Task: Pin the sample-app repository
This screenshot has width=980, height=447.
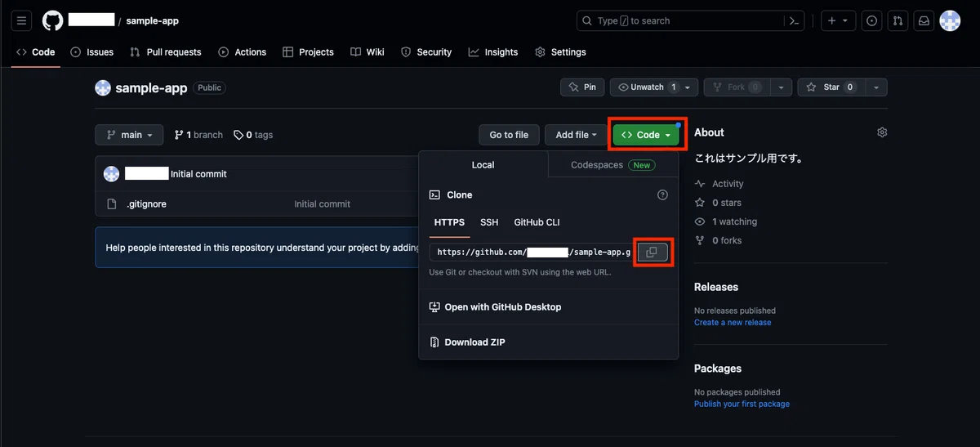Action: (581, 87)
